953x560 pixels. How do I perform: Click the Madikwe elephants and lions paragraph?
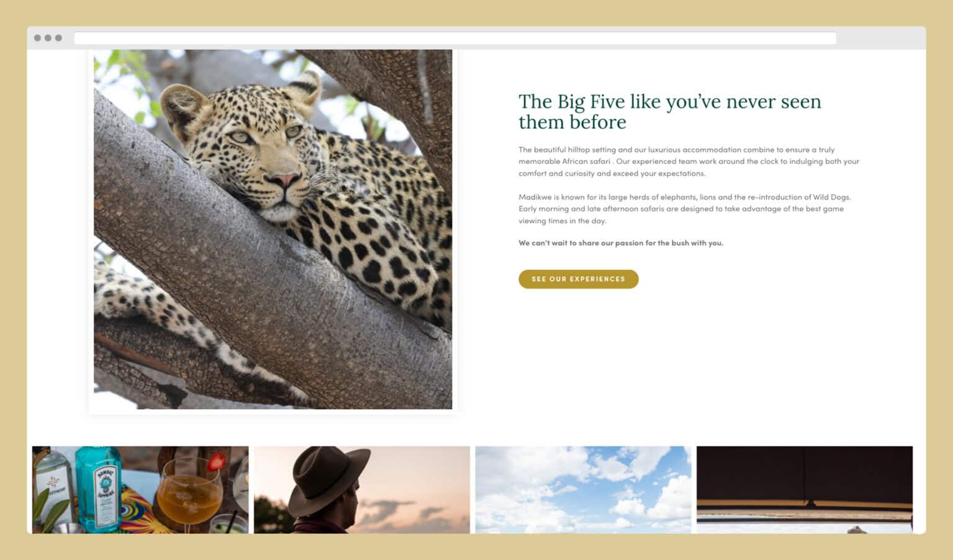684,209
